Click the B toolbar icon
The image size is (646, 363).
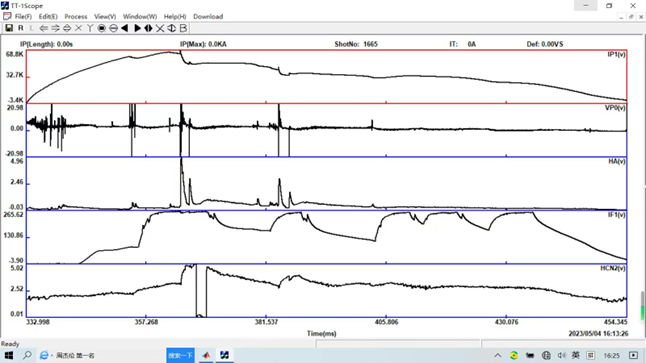click(x=183, y=28)
